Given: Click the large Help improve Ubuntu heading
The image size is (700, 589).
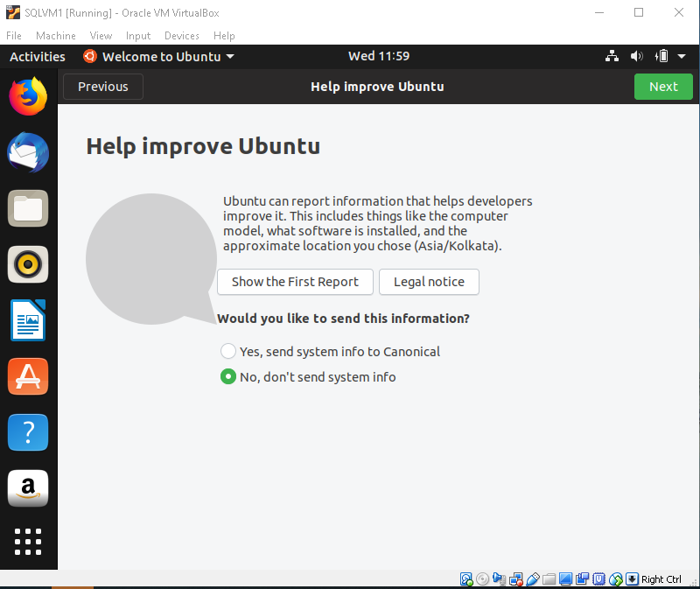Looking at the screenshot, I should pos(203,146).
